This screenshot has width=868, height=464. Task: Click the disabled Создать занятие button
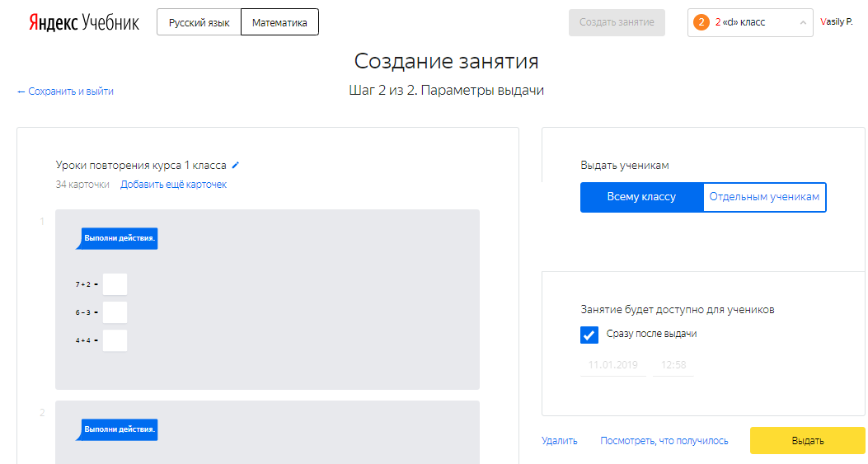617,23
